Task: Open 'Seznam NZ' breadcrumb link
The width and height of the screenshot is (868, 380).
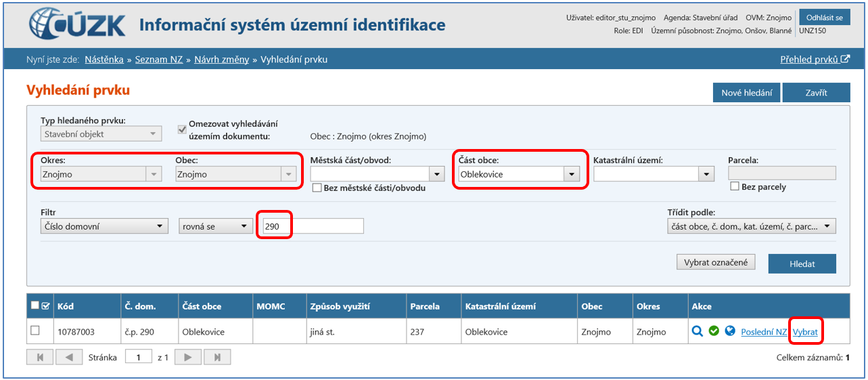Action: coord(158,60)
